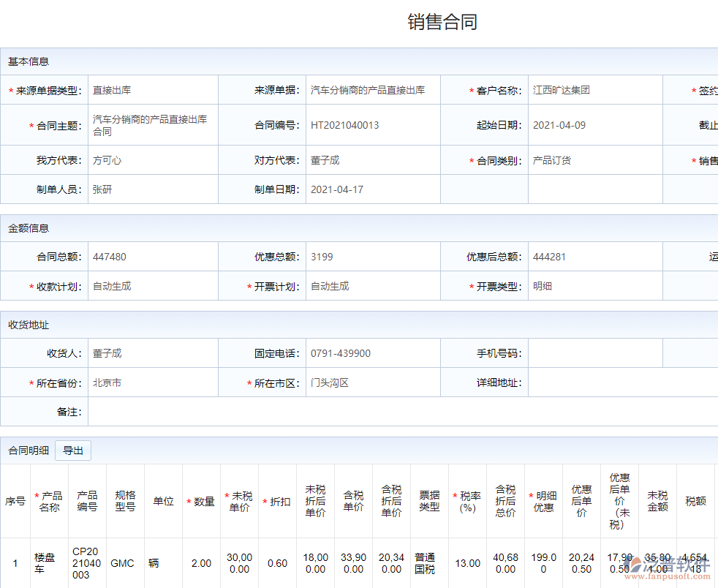718x588 pixels.
Task: Open the 所在市区 dropdown showing 门头沟区
Action: point(373,382)
